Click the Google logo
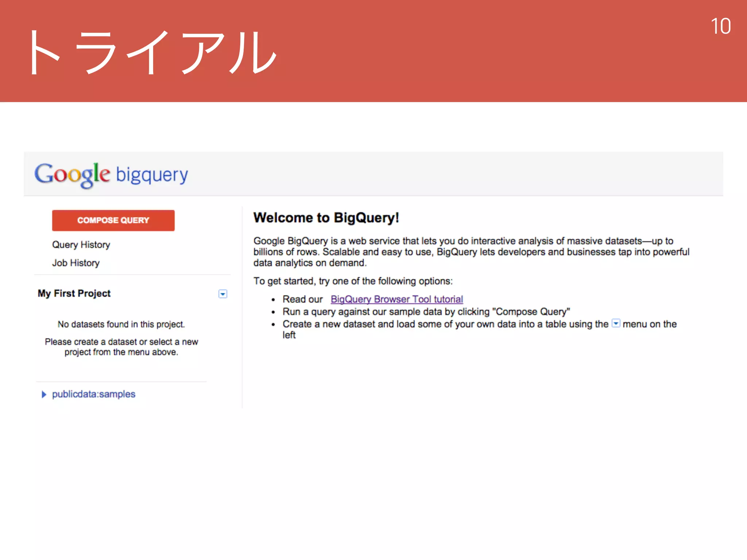 pos(72,175)
